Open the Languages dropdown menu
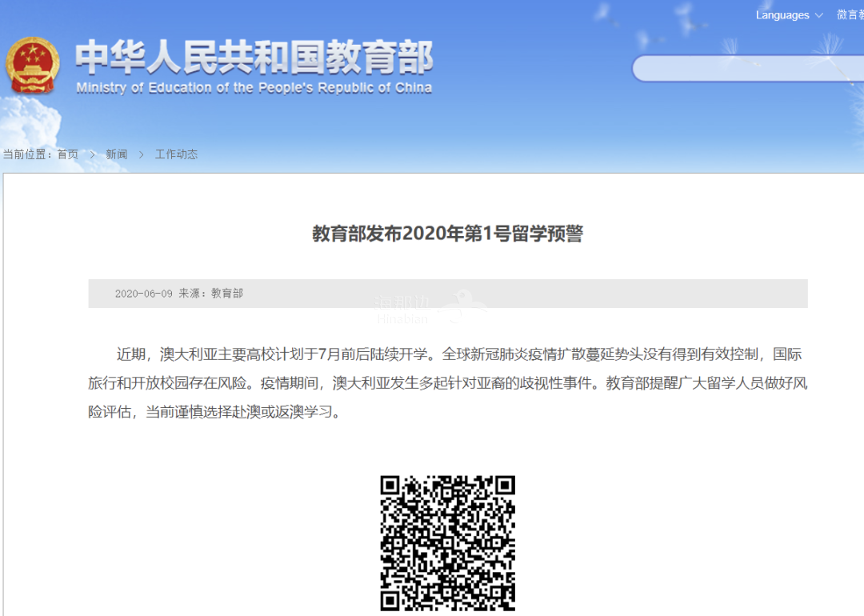 (782, 15)
